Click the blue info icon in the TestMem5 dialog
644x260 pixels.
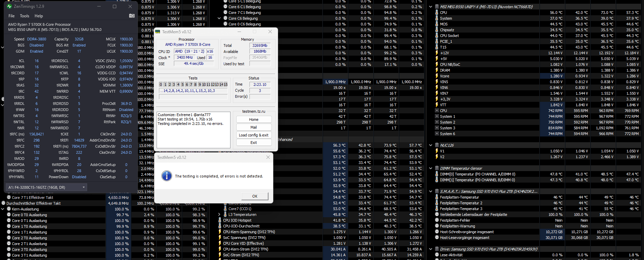(166, 176)
